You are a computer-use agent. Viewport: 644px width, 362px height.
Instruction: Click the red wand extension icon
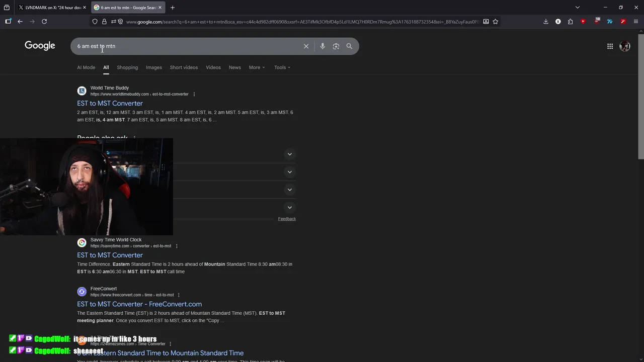[x=623, y=22]
